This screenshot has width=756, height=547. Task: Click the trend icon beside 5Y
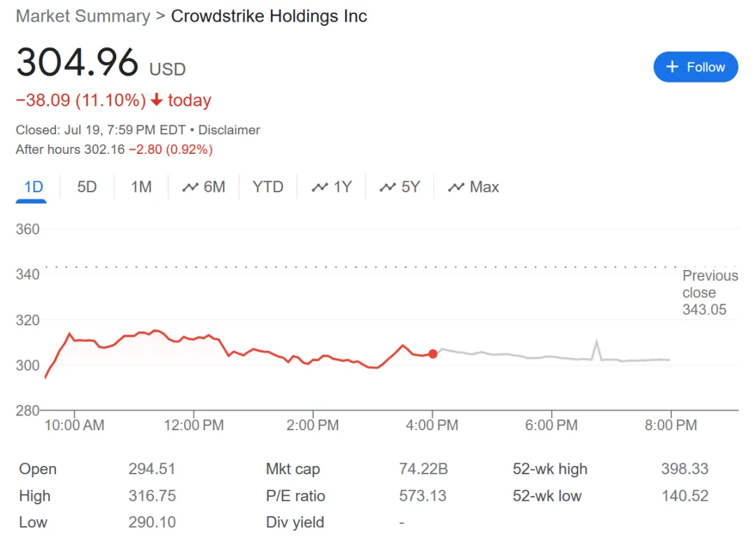tap(388, 187)
